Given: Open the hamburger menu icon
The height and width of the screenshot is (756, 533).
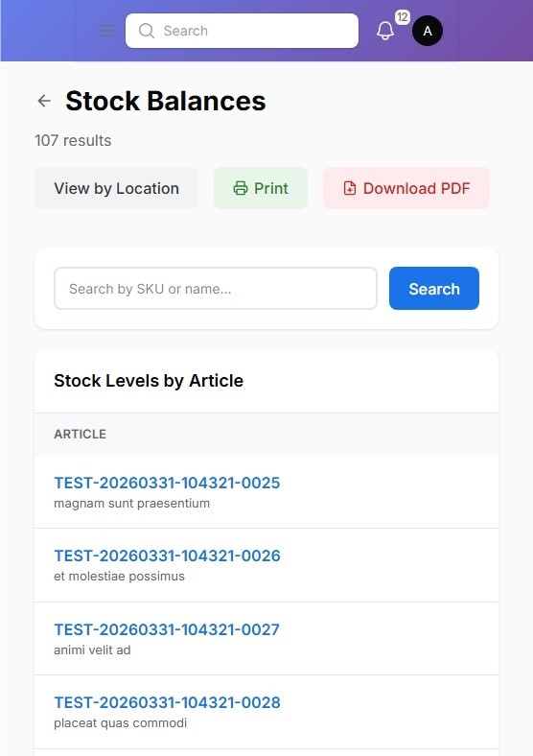Looking at the screenshot, I should tap(108, 31).
